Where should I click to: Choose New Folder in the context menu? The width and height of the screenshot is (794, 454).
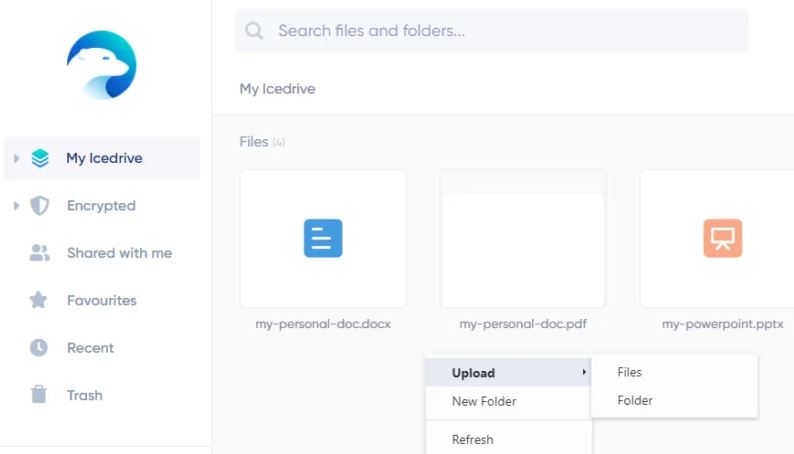pos(508,401)
